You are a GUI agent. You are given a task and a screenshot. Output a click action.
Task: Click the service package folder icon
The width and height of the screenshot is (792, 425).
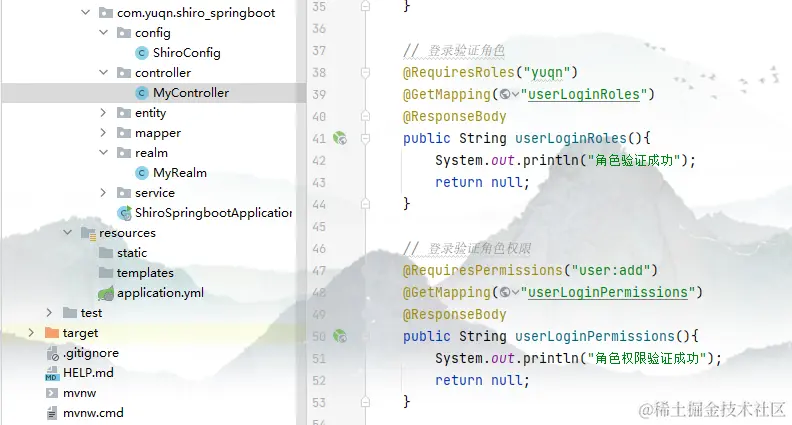click(124, 193)
